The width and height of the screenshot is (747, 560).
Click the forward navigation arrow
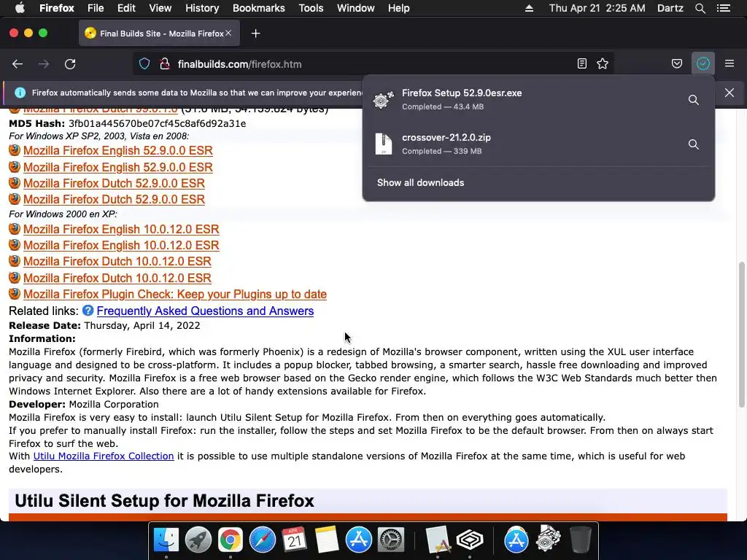tap(44, 64)
